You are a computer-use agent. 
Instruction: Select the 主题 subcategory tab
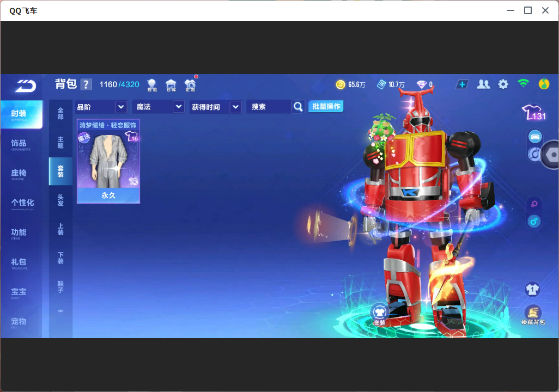pos(60,143)
